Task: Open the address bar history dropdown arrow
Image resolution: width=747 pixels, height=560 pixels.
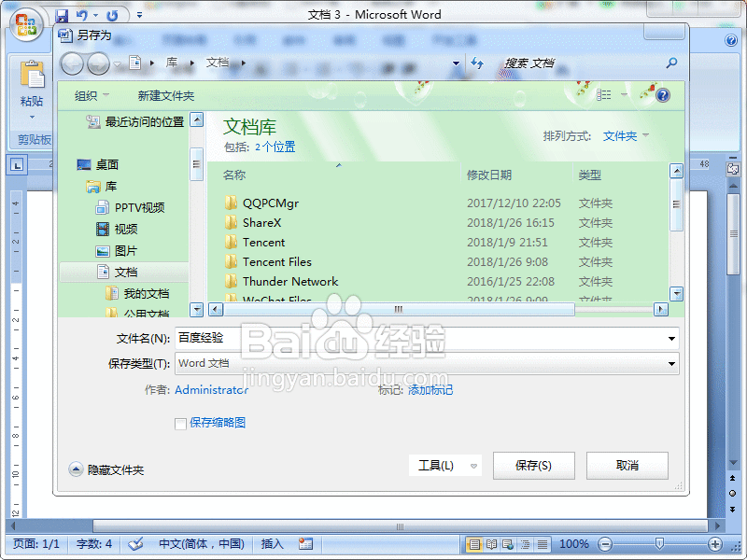Action: 456,63
